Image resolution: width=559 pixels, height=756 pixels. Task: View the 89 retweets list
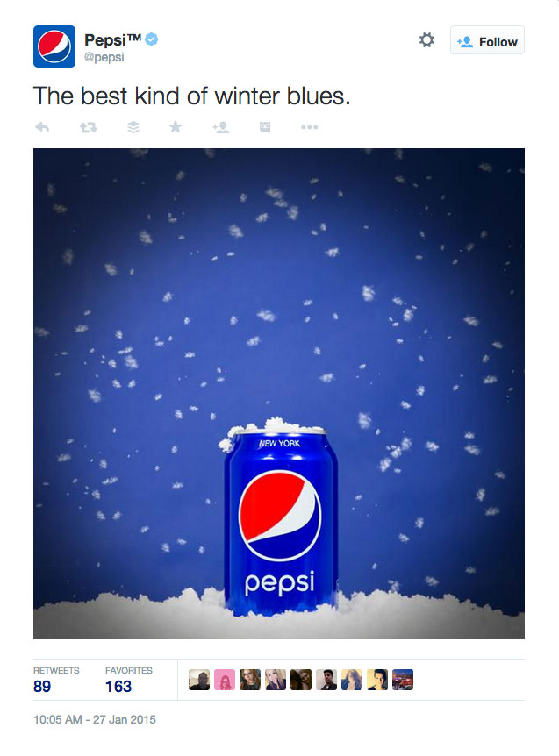(x=56, y=680)
